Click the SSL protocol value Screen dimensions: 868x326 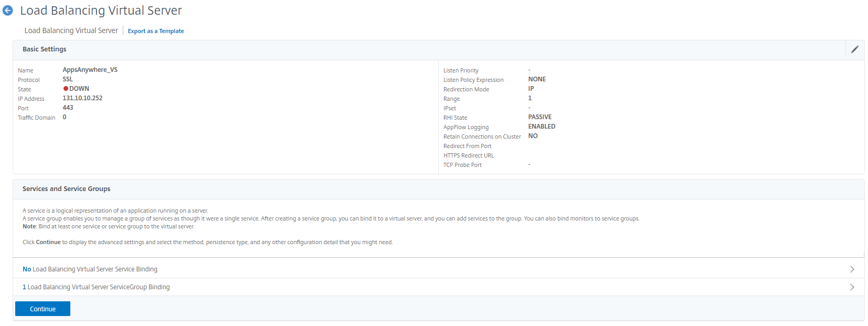68,79
